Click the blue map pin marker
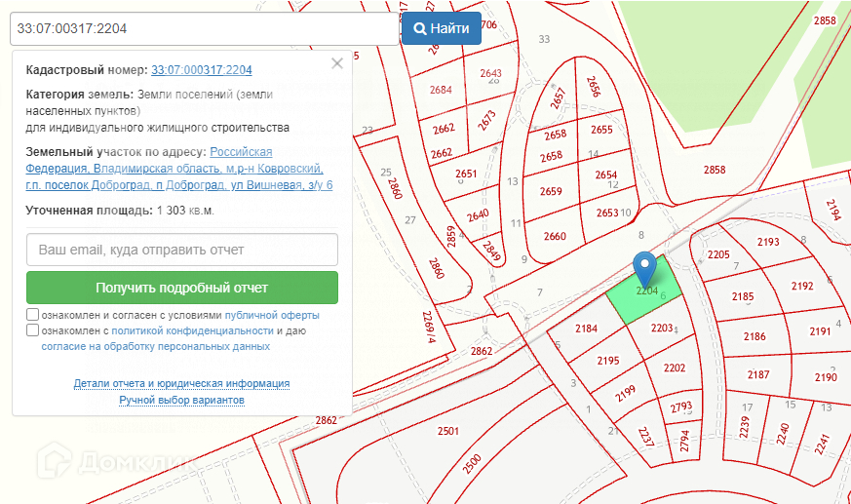The height and width of the screenshot is (504, 851). [643, 265]
